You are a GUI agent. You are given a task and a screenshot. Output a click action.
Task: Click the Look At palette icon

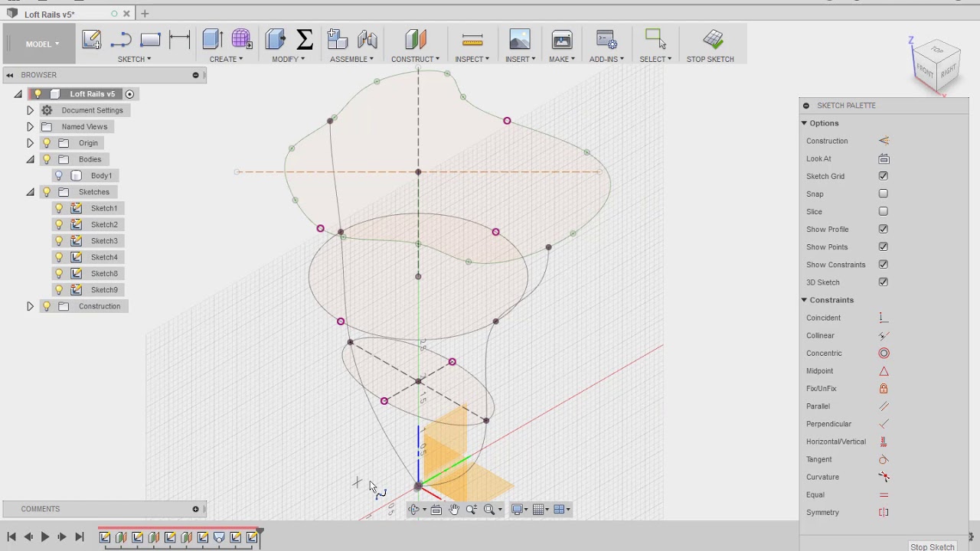point(884,158)
